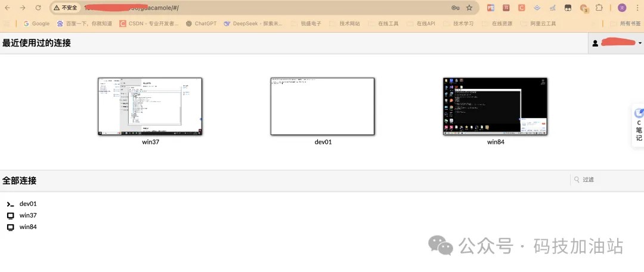Click the 不安全 security warning chip
644x272 pixels.
(66, 8)
